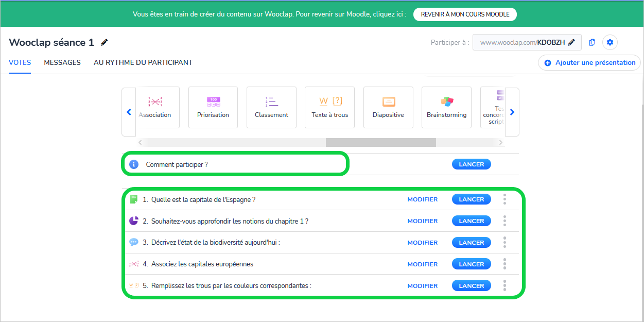644x322 pixels.
Task: Select the Texte à trous question type
Action: pos(330,107)
